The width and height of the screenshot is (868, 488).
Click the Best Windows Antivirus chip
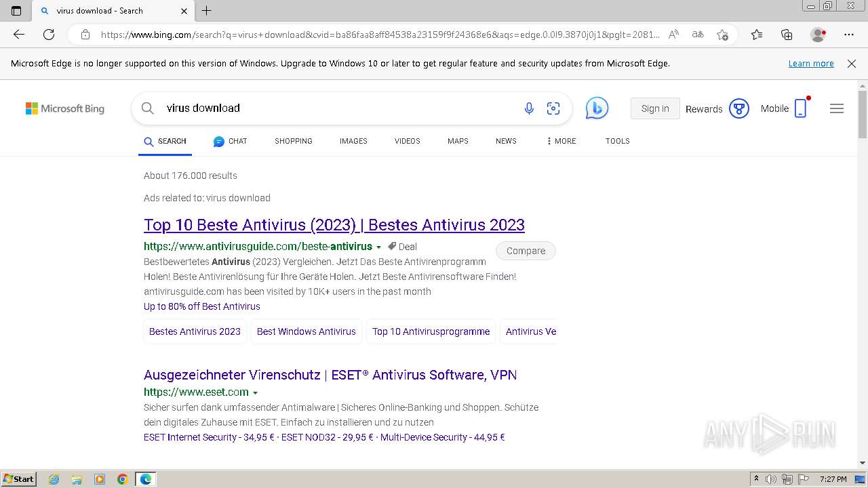307,331
